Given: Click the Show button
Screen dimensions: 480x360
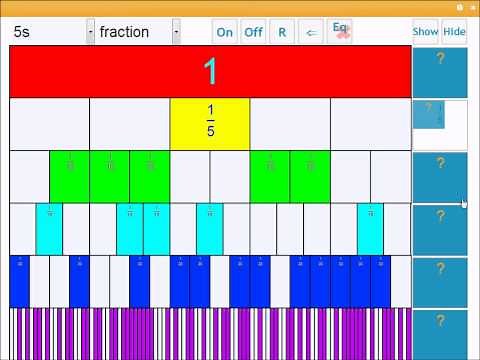Looking at the screenshot, I should pyautogui.click(x=425, y=32).
